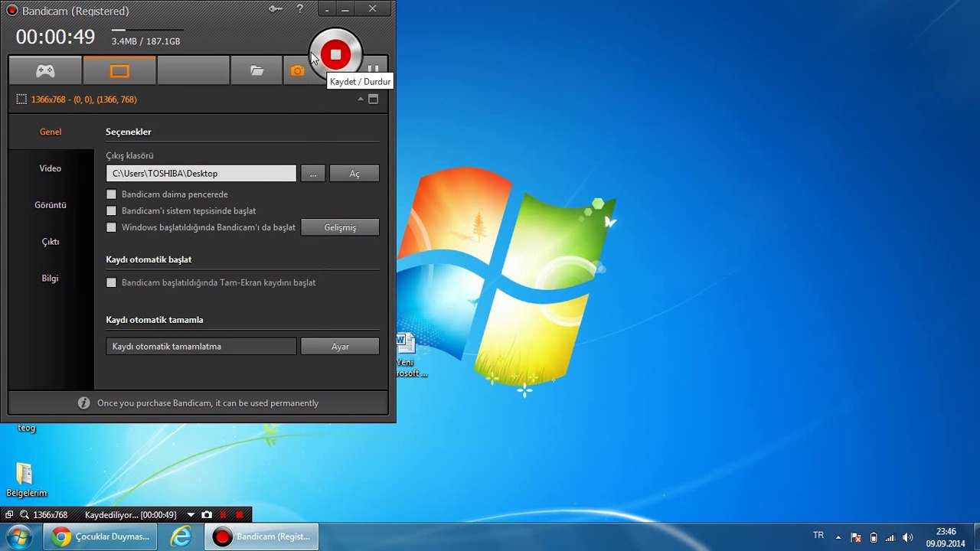Click the 00:00:49 recording timer
The height and width of the screenshot is (551, 980).
[x=55, y=37]
